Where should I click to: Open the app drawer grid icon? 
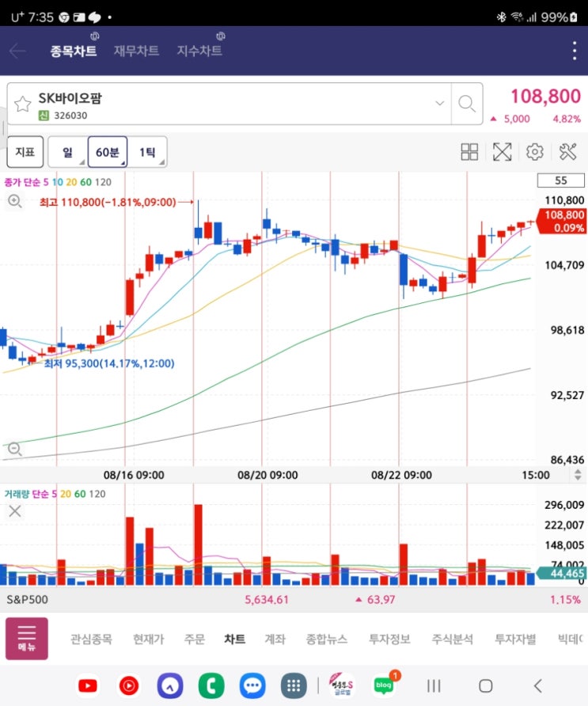tap(294, 685)
